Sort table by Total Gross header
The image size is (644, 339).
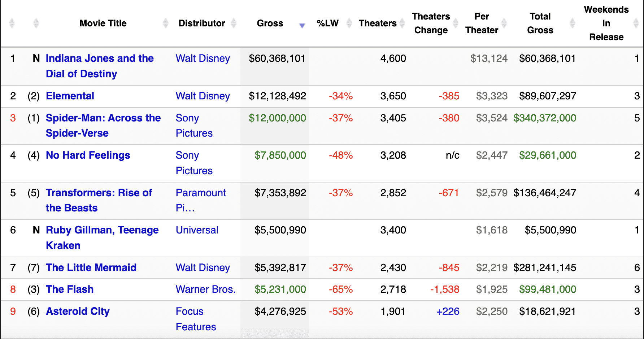point(540,23)
